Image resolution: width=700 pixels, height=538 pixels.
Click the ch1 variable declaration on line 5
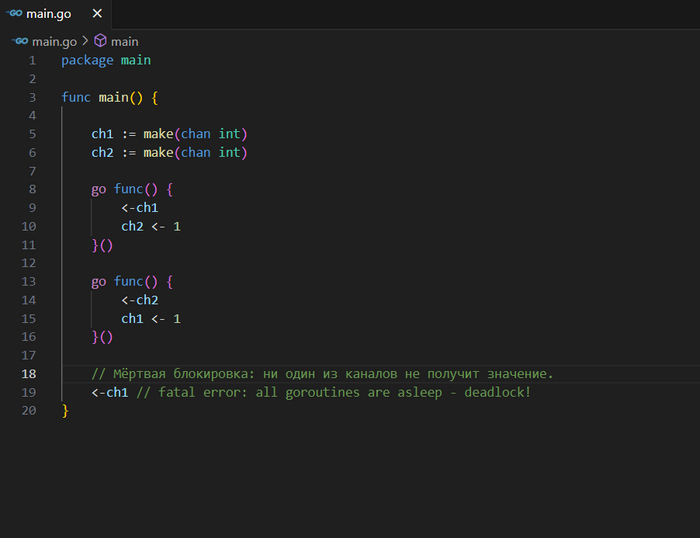click(102, 134)
